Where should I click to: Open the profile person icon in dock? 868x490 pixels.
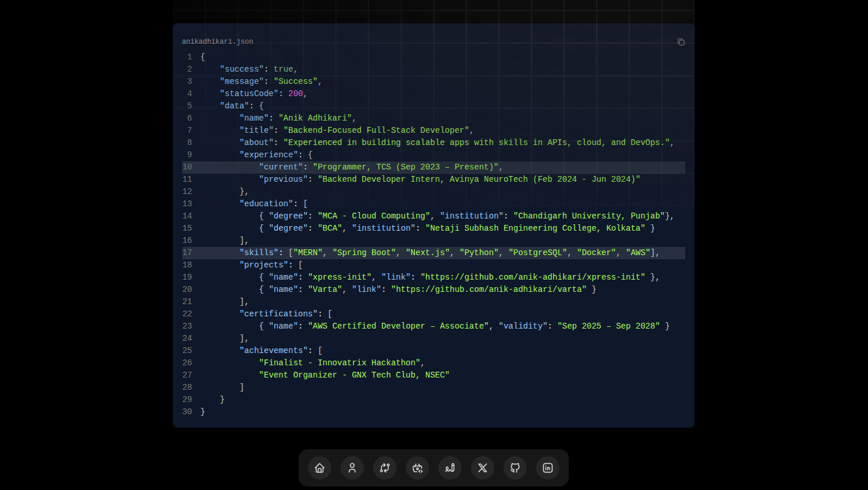click(x=352, y=468)
